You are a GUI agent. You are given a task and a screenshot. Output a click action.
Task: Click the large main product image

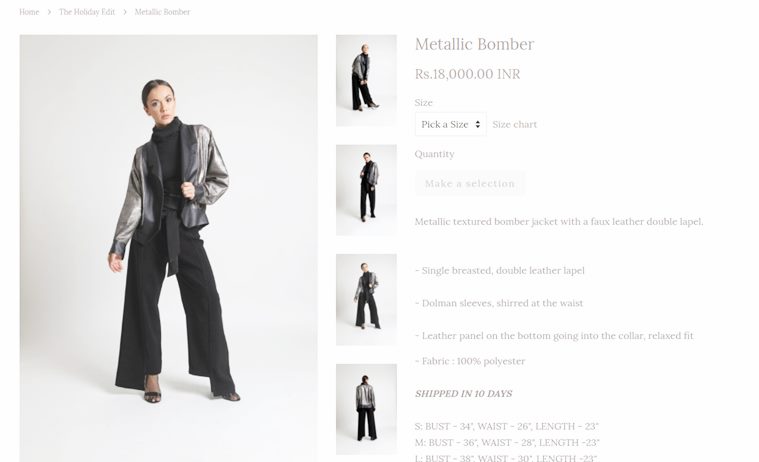click(x=168, y=248)
